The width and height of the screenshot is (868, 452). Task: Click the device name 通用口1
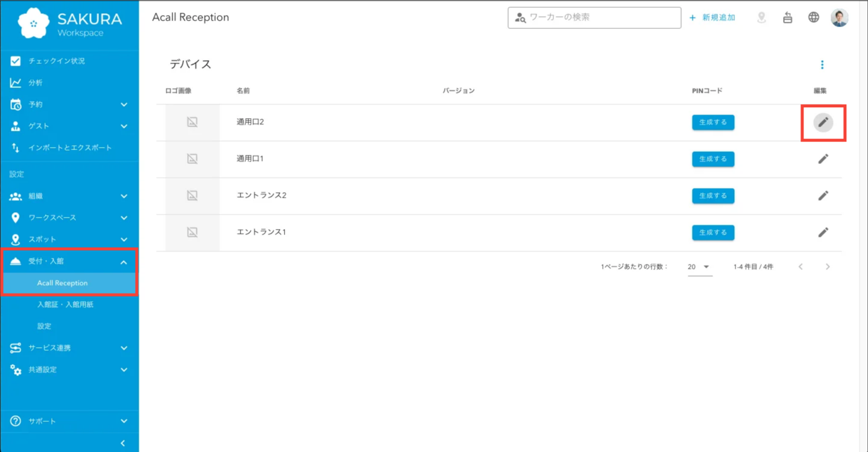tap(250, 159)
